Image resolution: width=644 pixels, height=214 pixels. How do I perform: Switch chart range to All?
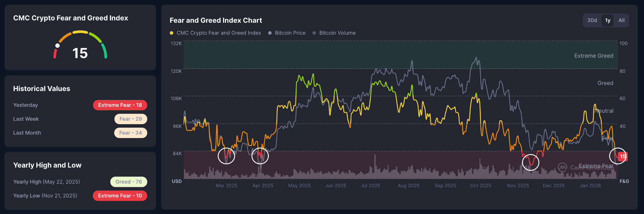[x=621, y=20]
